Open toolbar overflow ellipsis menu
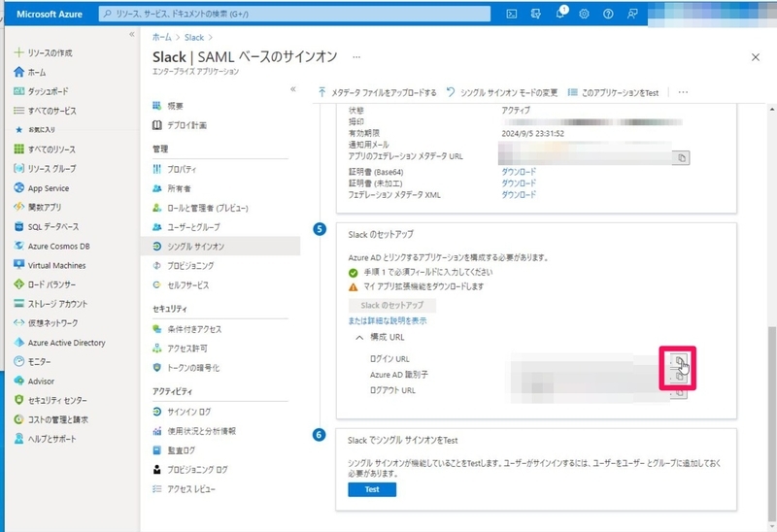 683,92
